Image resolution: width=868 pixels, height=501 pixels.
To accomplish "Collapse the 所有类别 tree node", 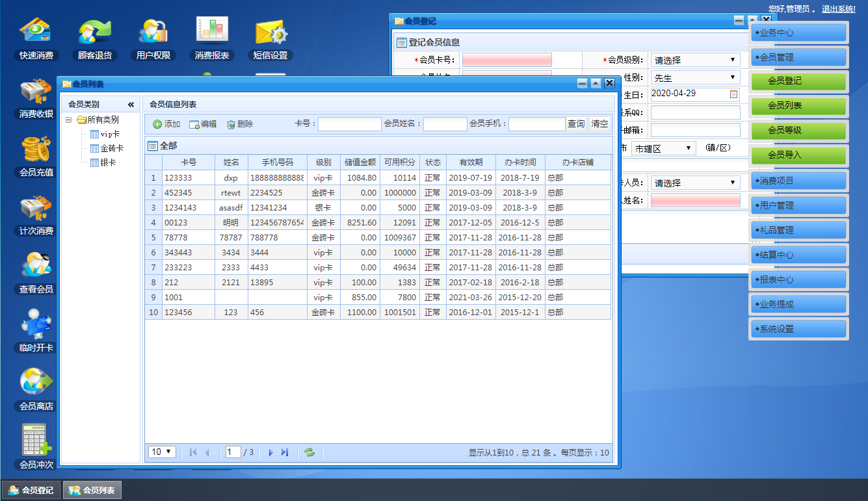I will pos(69,120).
